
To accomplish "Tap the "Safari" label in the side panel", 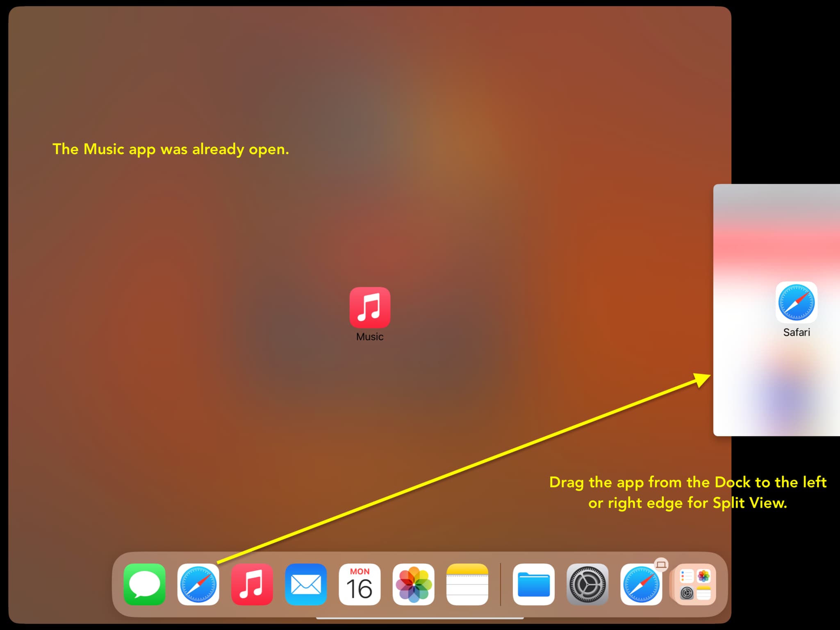I will point(797,332).
